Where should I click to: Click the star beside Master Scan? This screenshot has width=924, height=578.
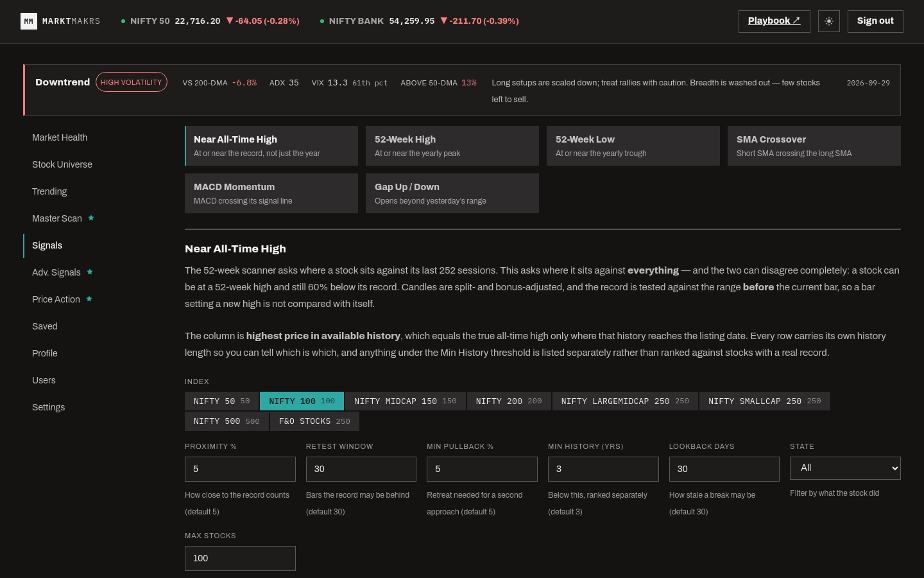coord(91,218)
